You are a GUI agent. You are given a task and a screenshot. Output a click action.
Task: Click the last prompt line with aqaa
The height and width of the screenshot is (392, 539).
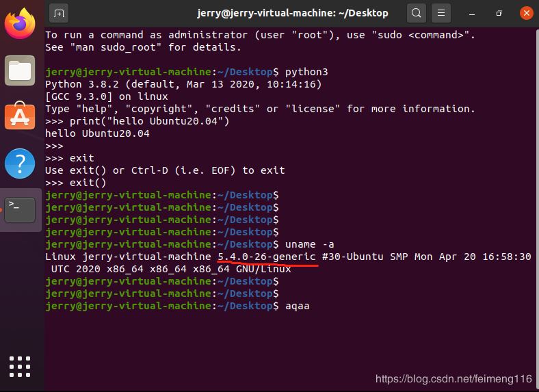[297, 306]
